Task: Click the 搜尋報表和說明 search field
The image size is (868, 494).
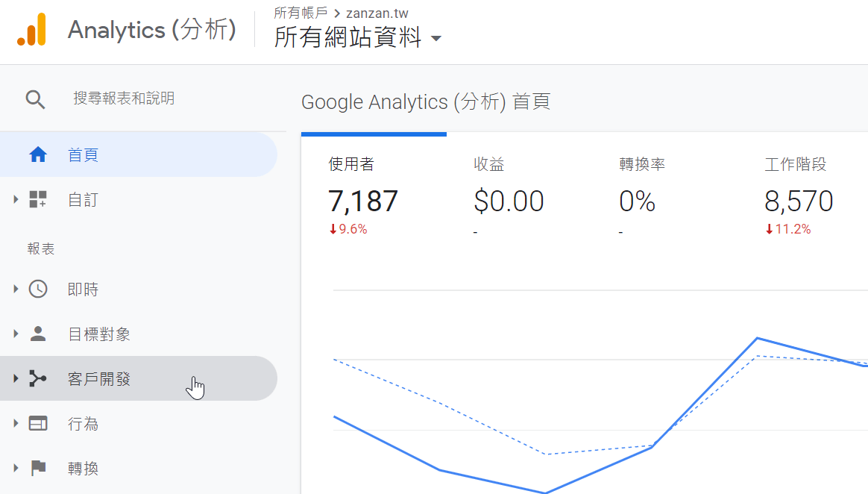Action: point(124,99)
